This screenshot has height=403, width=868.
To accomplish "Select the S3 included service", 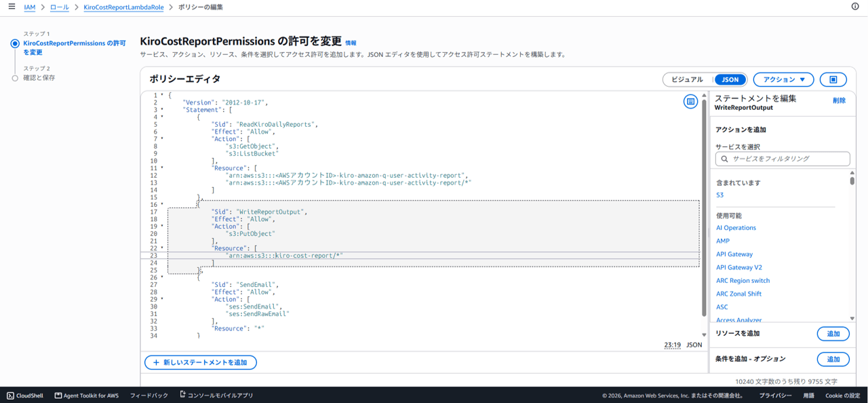I will point(719,195).
